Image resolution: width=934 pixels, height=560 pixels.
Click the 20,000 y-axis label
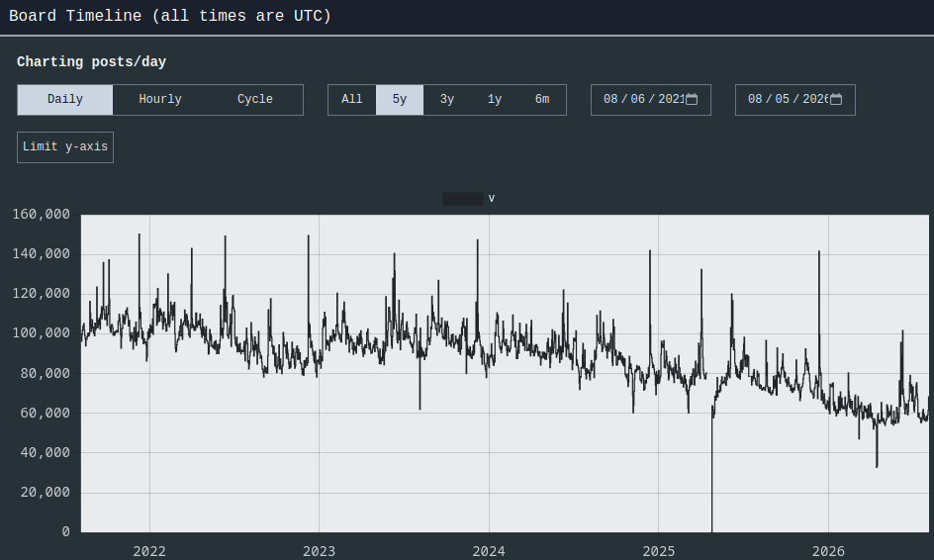[x=46, y=492]
